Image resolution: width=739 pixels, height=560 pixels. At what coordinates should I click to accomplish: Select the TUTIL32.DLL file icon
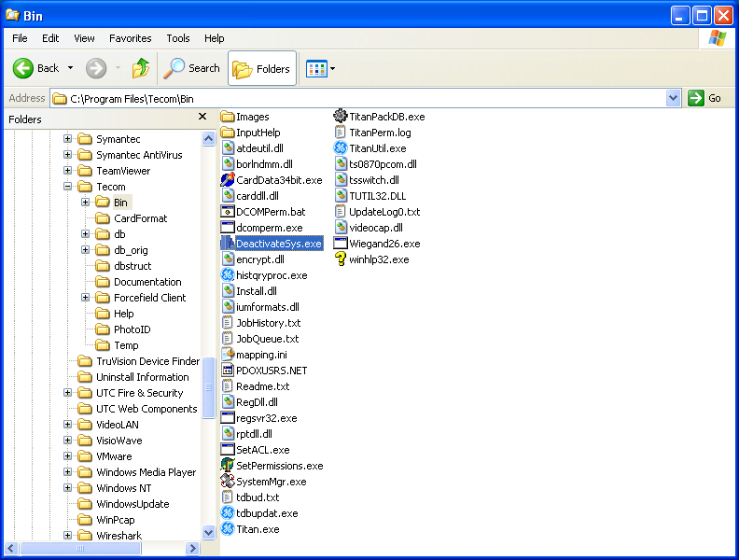point(341,196)
